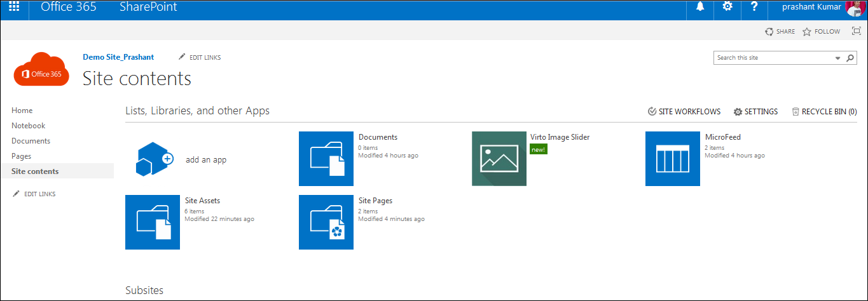Click the pencil icon beside top EDIT LINKS
Screen dimensions: 868x301
tap(182, 57)
